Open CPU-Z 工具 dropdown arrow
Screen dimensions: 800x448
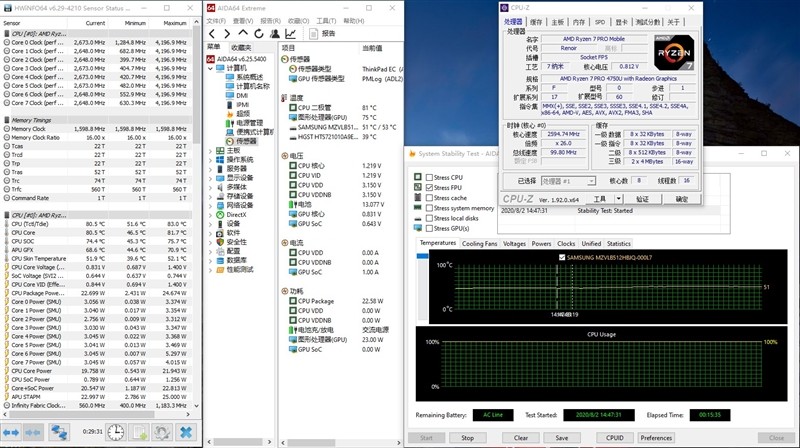(617, 199)
